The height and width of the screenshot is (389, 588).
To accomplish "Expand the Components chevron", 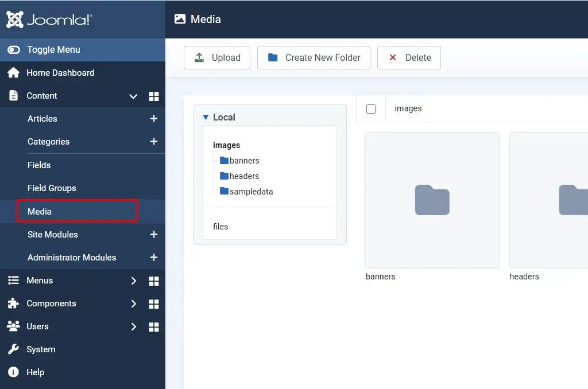I will [133, 304].
